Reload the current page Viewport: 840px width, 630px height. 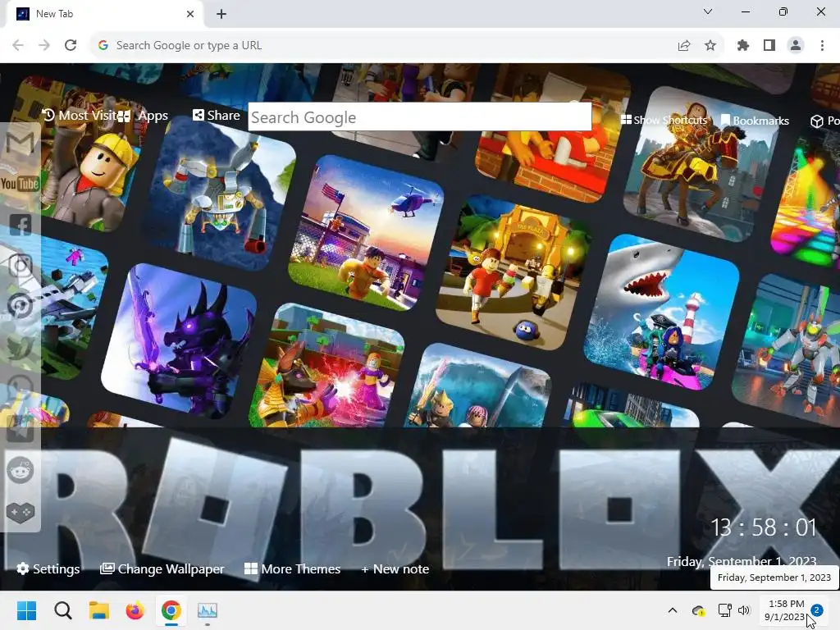71,46
